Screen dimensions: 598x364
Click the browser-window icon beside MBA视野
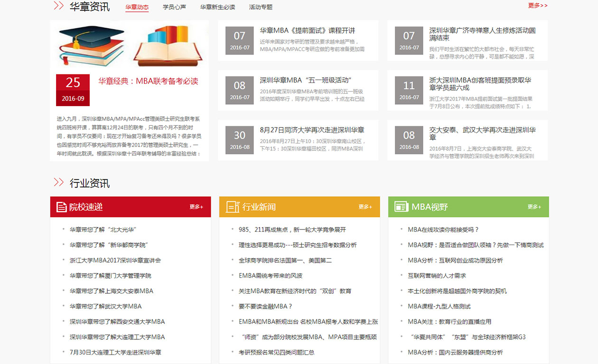click(402, 207)
